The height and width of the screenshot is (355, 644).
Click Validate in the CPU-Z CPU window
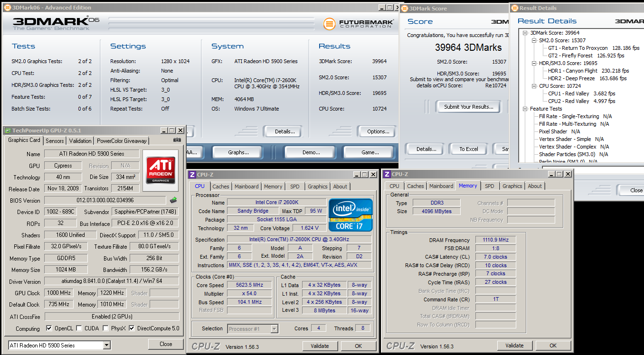click(x=320, y=346)
